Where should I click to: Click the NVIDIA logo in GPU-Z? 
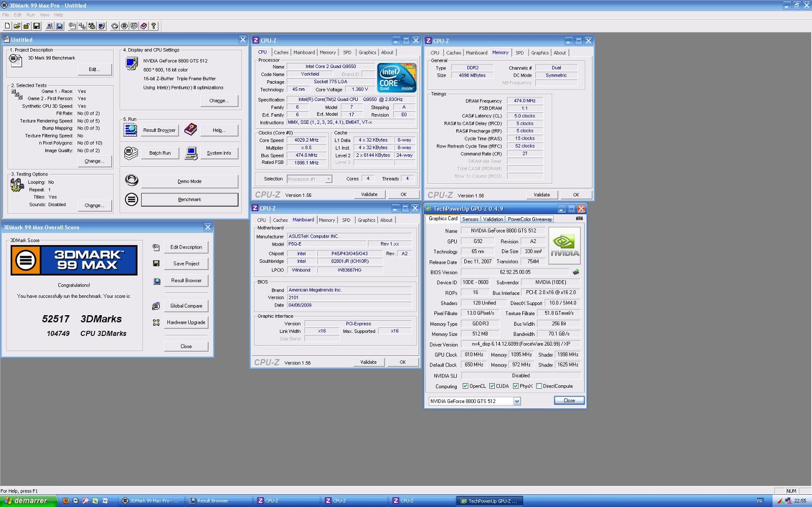pyautogui.click(x=564, y=245)
